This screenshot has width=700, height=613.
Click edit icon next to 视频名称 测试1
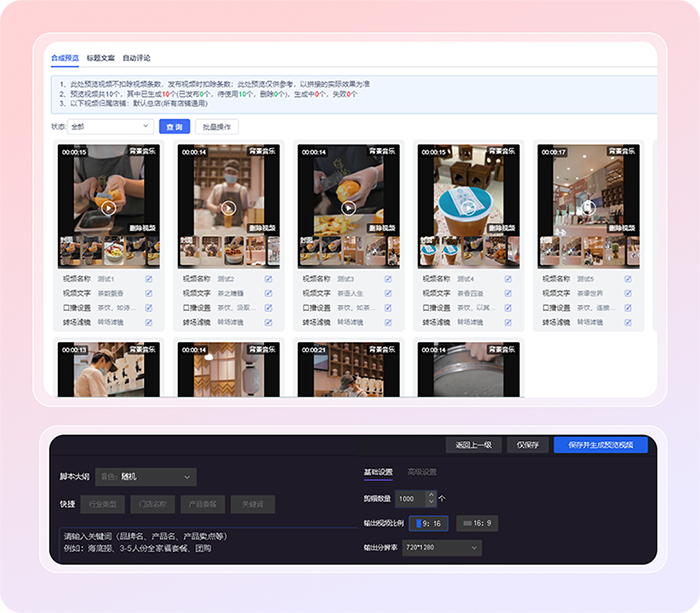pyautogui.click(x=148, y=279)
